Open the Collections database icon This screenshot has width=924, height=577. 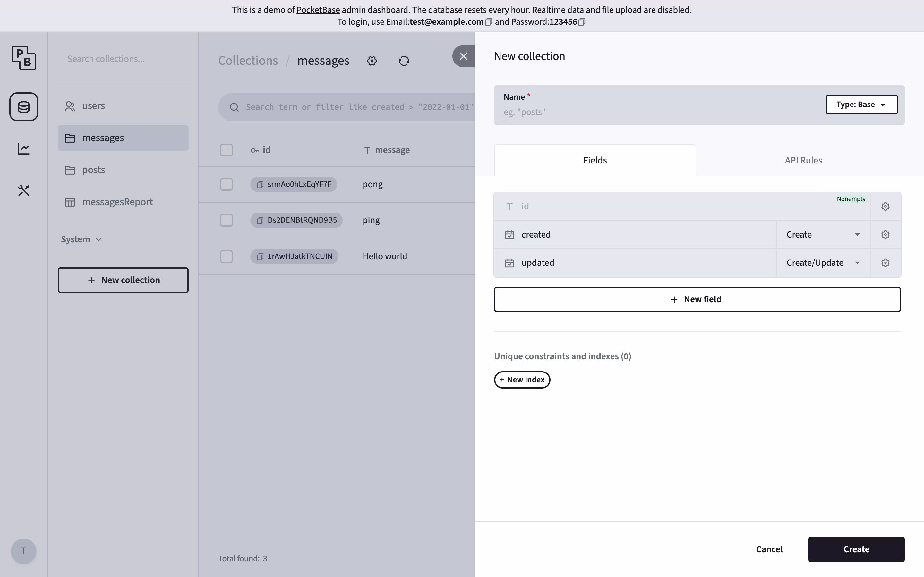tap(24, 107)
